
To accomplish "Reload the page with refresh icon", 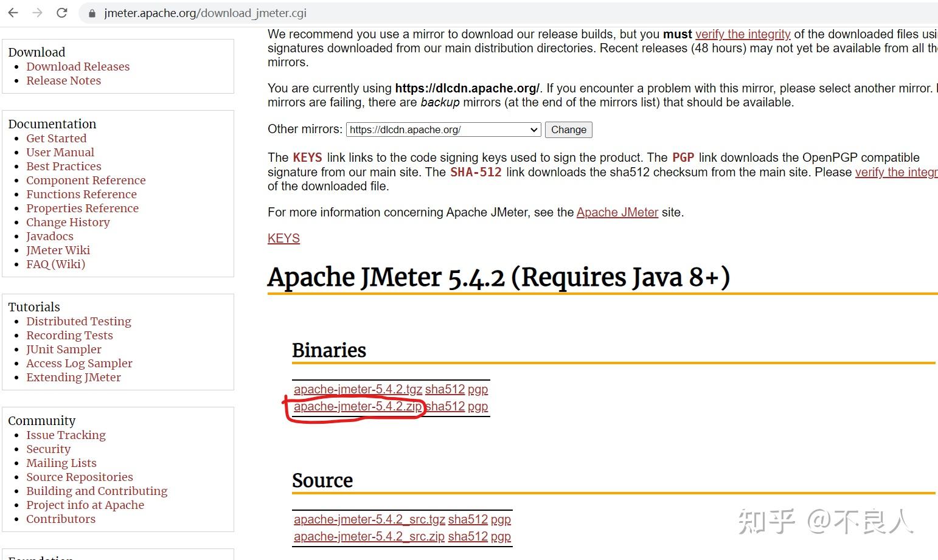I will [62, 13].
